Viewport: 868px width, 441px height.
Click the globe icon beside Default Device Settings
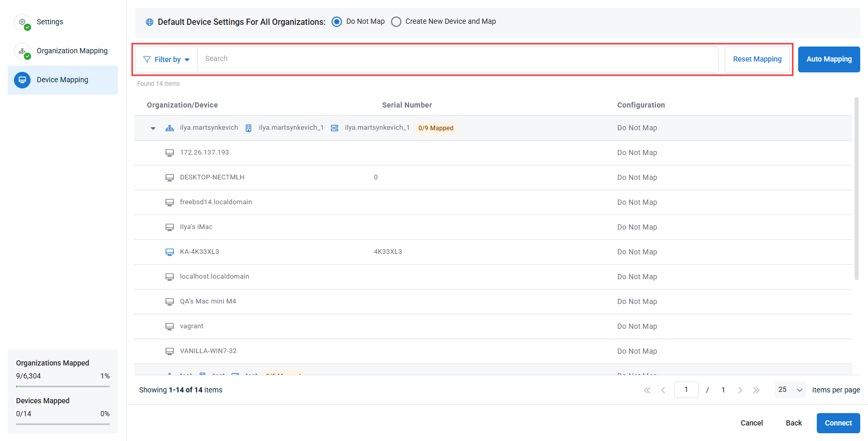pos(149,22)
